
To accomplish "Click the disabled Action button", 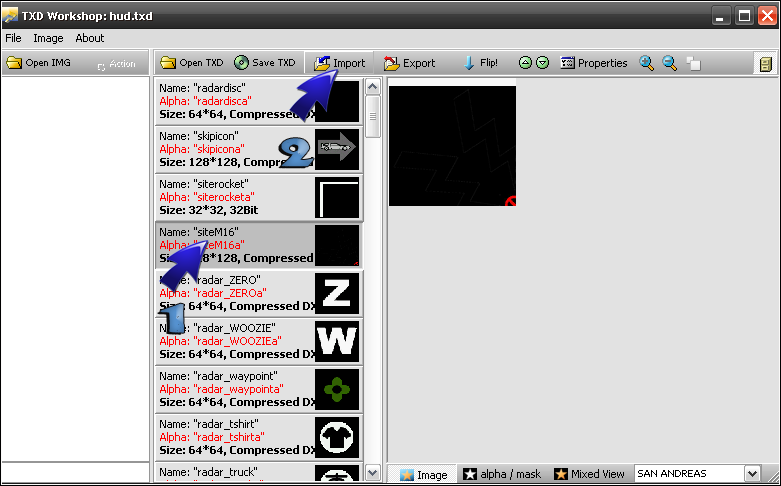I will coord(117,64).
